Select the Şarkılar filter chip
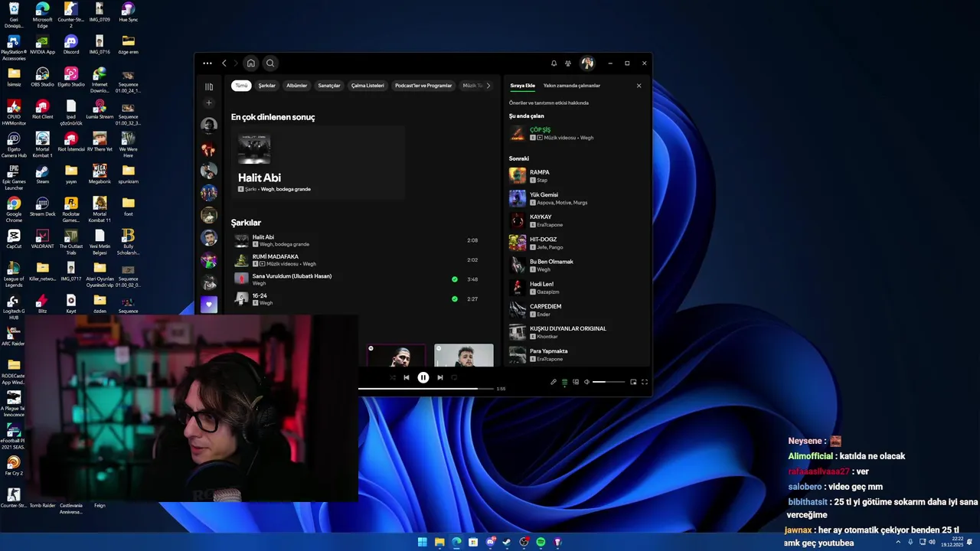Screen dimensions: 980x551 266,86
